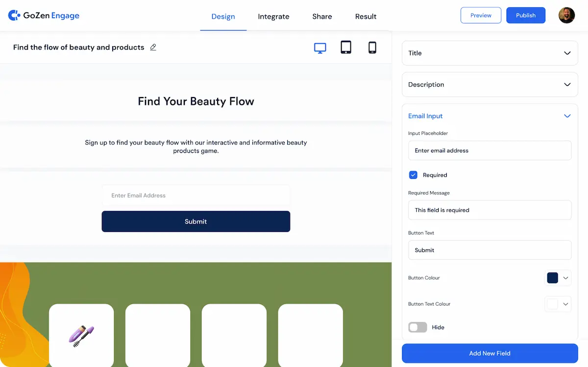Open the user profile avatar
Image resolution: width=588 pixels, height=367 pixels.
(x=566, y=15)
